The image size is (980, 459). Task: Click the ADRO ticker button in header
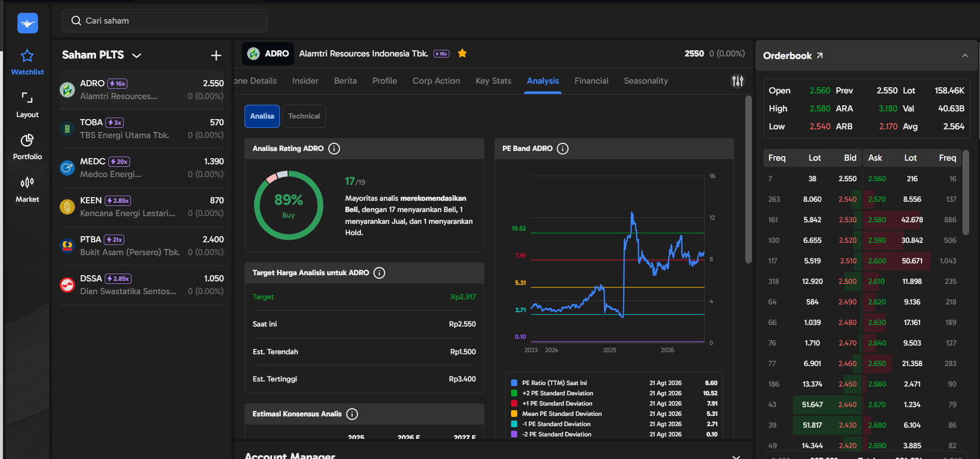point(268,53)
